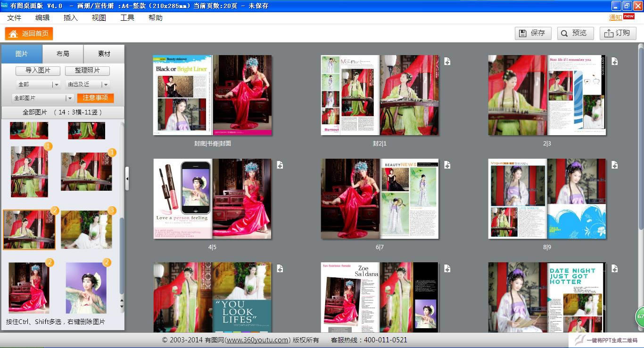Select the spread labeled 2|3
The image size is (644, 348).
[547, 95]
